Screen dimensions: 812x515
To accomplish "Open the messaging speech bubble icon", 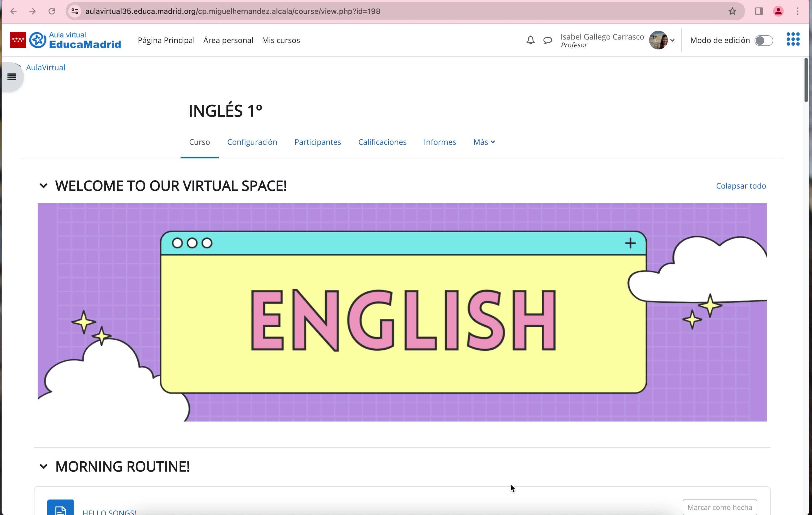I will pyautogui.click(x=548, y=40).
